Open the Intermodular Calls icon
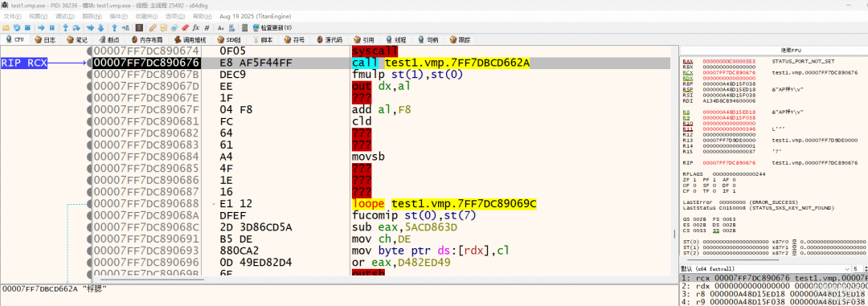 (231, 27)
